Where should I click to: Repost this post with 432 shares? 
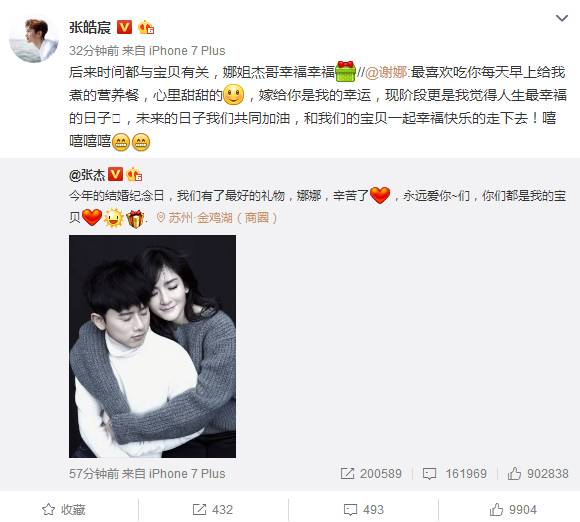pyautogui.click(x=213, y=509)
